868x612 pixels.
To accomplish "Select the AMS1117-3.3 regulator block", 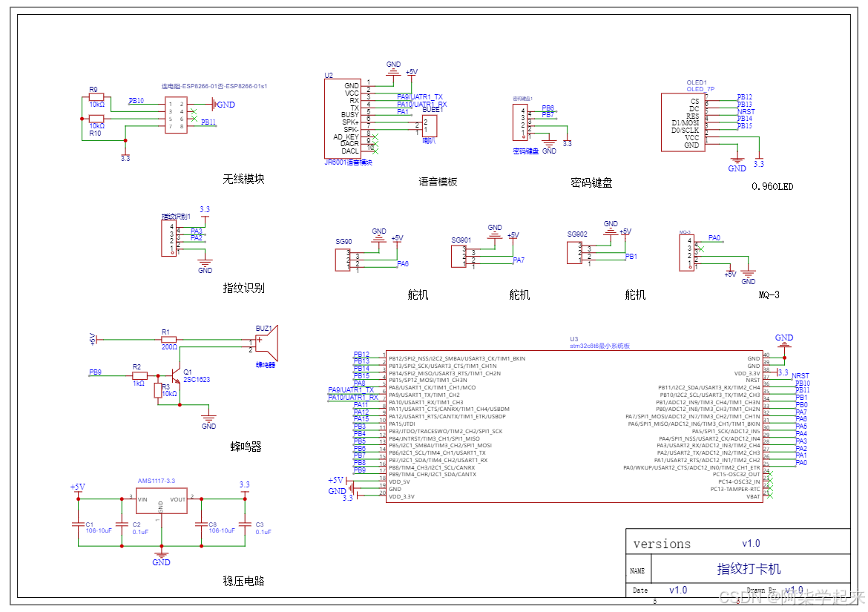I will coord(161,501).
